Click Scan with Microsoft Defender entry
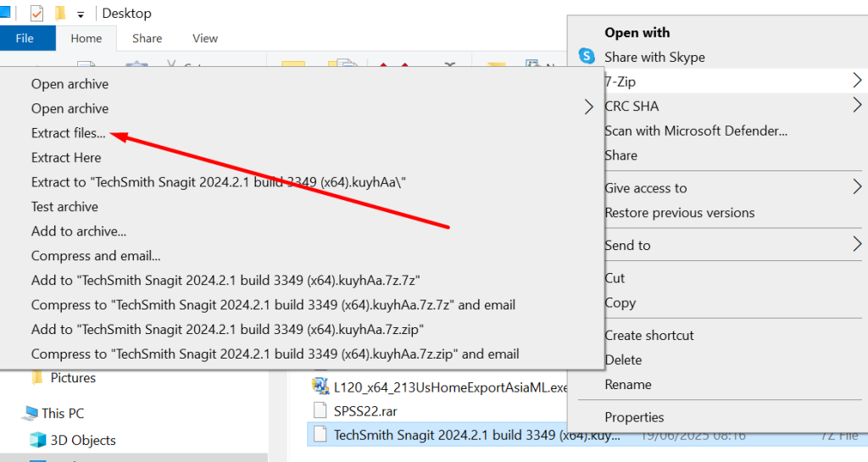Image resolution: width=868 pixels, height=462 pixels. pos(696,131)
